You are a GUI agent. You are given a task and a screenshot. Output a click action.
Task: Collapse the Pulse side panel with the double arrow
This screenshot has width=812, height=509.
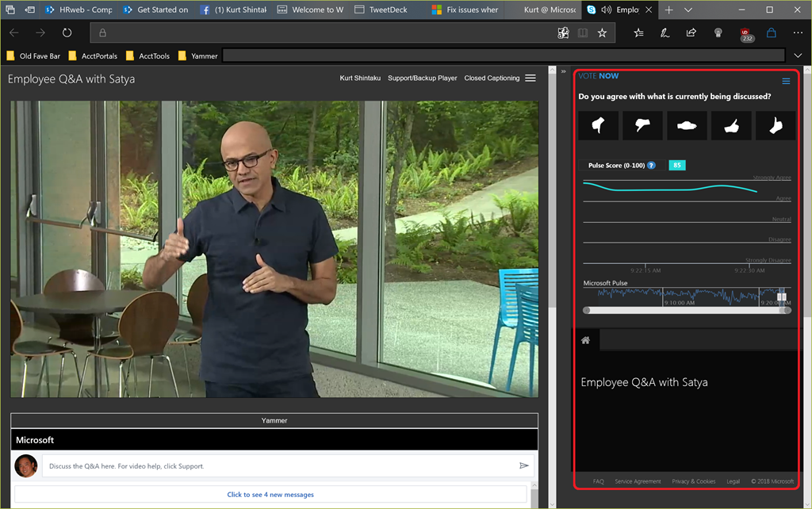[564, 71]
